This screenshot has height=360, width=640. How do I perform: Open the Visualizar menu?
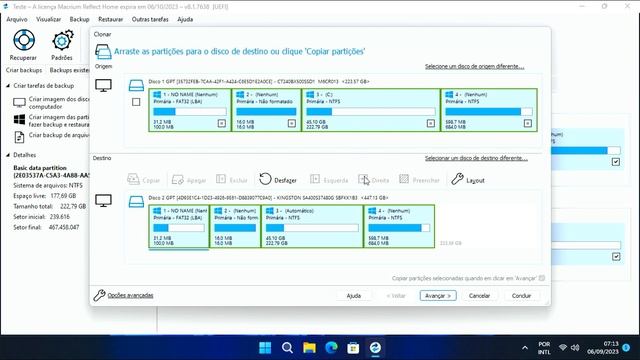click(49, 19)
